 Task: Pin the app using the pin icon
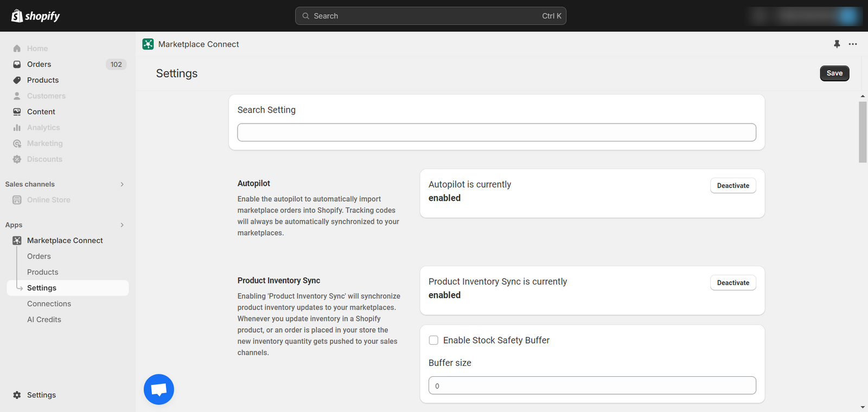click(x=837, y=44)
